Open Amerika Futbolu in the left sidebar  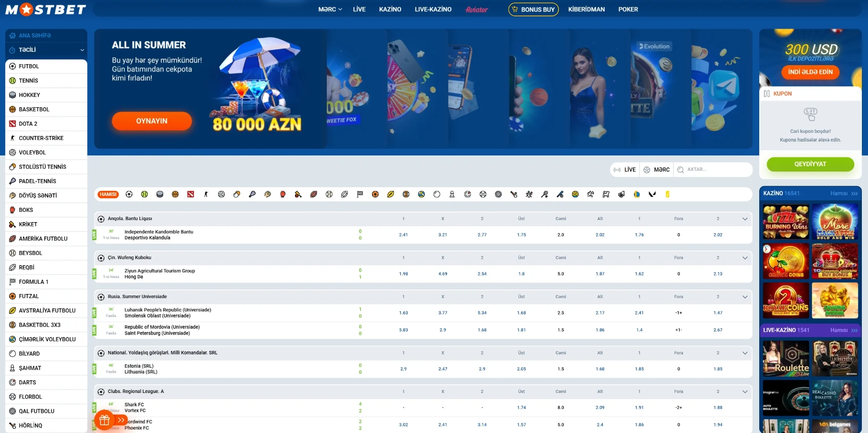[x=46, y=239]
